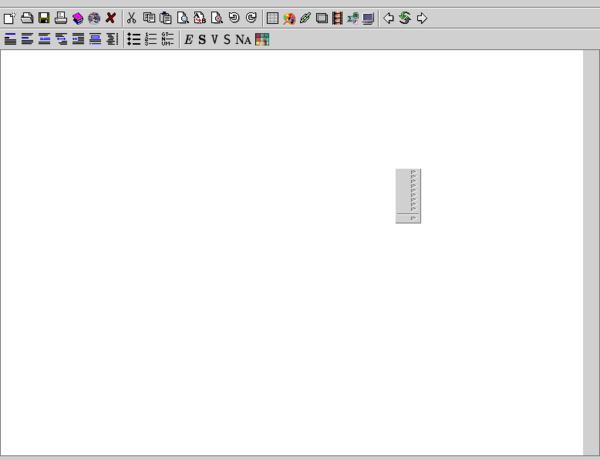
Task: Click the New document icon
Action: 10,18
